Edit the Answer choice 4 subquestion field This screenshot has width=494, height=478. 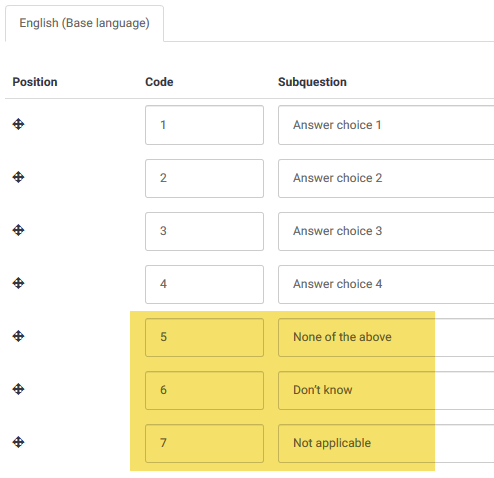point(386,284)
